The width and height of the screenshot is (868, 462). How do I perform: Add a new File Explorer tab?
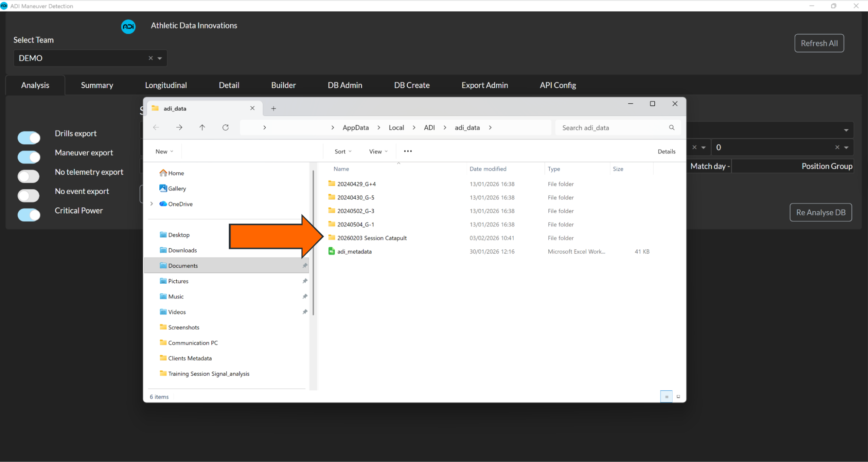[274, 108]
